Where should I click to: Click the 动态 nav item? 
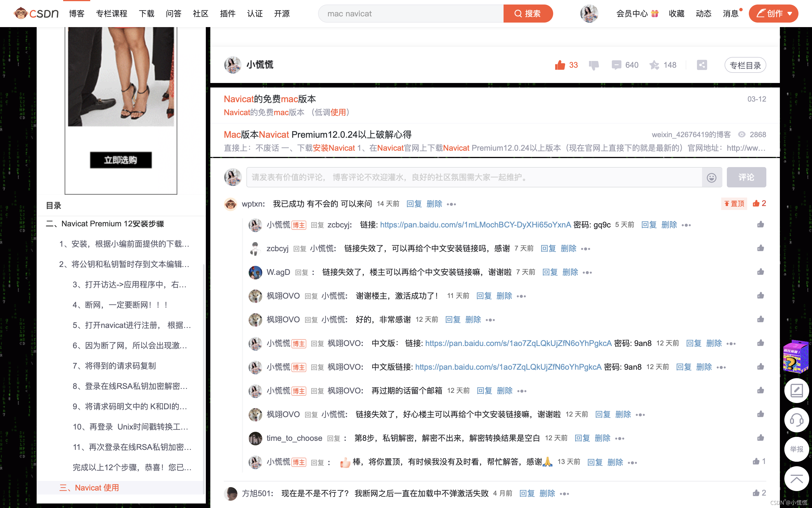[x=704, y=14]
